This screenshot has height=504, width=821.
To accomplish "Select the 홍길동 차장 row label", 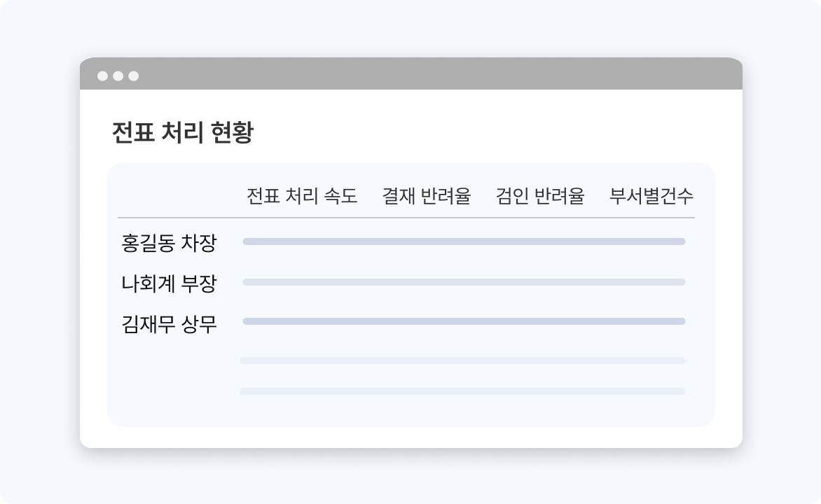I will point(169,244).
